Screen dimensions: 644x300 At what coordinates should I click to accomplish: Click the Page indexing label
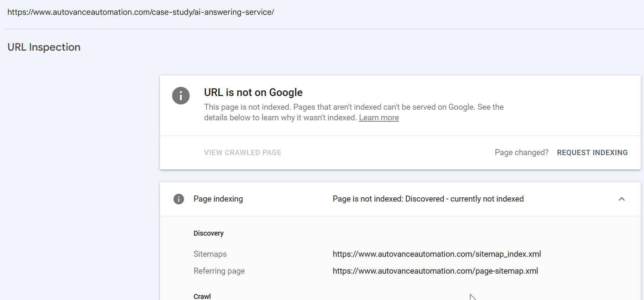coord(218,199)
